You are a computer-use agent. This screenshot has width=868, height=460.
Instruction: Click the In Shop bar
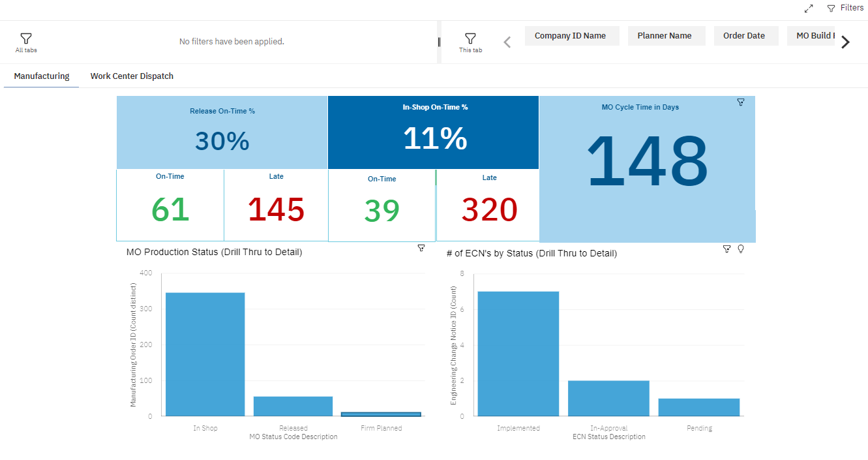(205, 354)
